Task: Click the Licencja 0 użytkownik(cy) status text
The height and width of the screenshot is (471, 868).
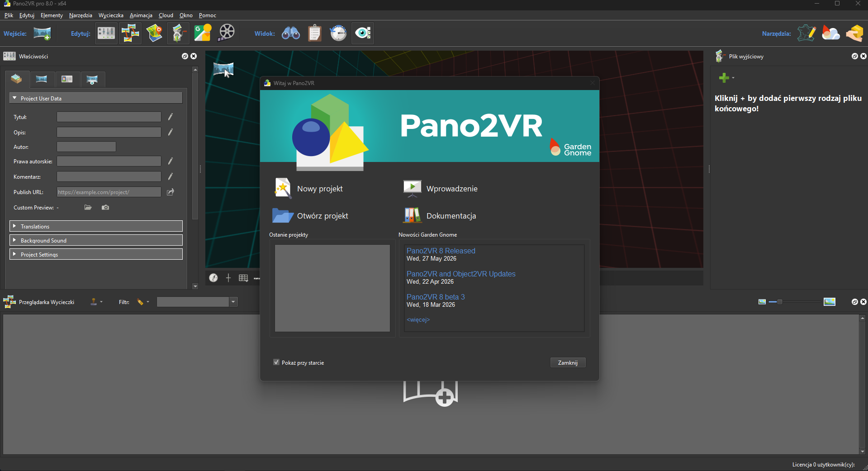Action: [x=824, y=464]
